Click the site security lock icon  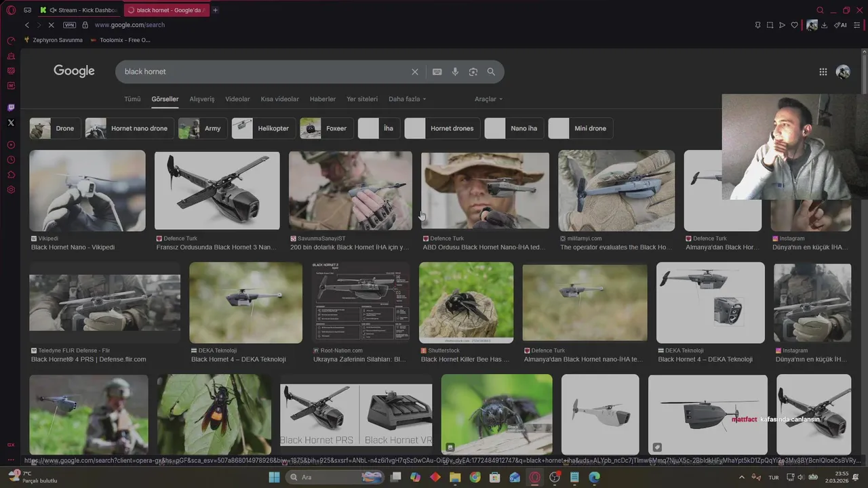(x=85, y=25)
